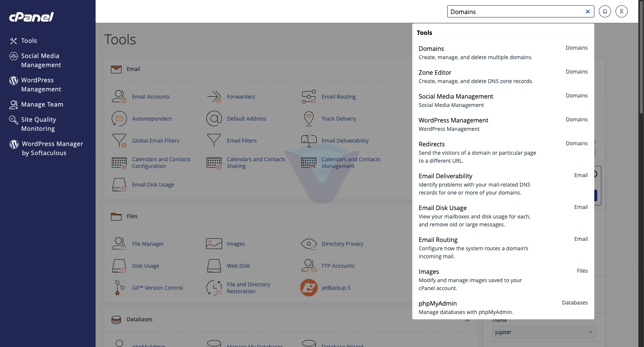
Task: Collapse the Databases section chevron
Action: point(467,320)
